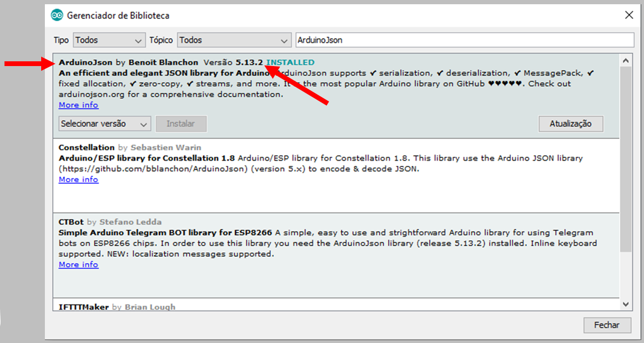Click the Arduino logo icon in title bar
644x343 pixels.
tap(56, 15)
